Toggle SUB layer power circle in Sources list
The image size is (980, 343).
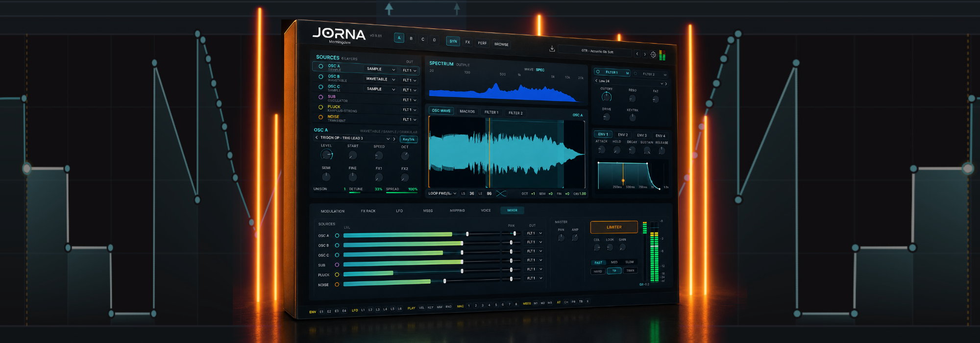tap(321, 97)
